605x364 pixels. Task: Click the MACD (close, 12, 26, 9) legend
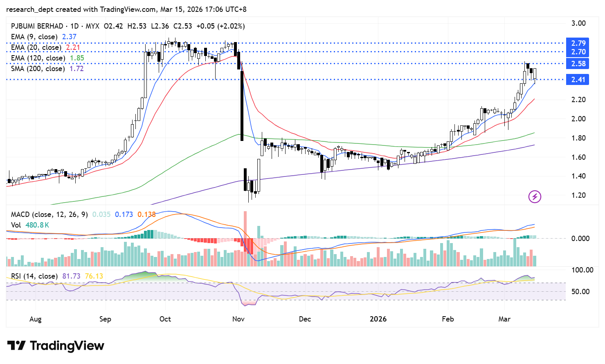49,214
